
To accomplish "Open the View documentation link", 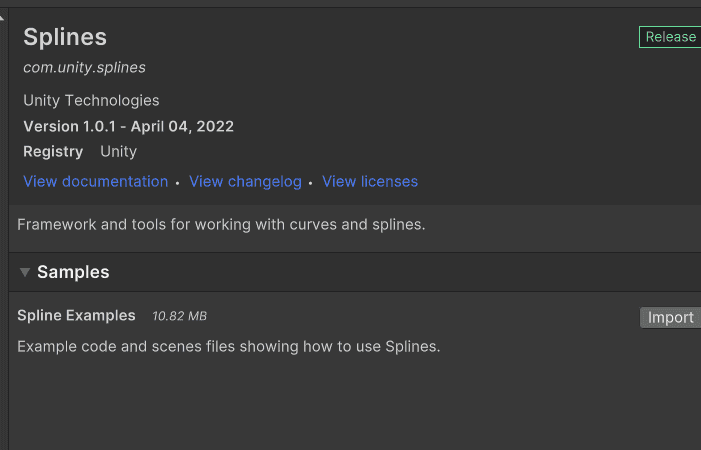I will point(96,181).
